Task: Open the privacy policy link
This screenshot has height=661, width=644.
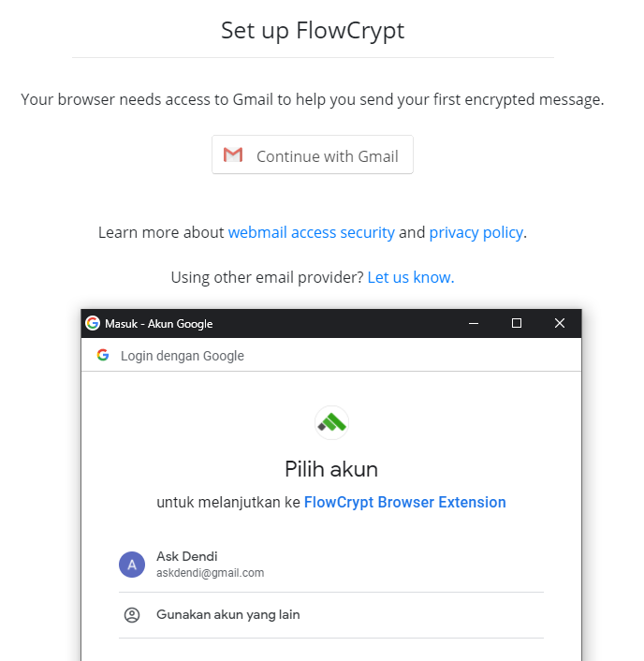Action: point(476,232)
